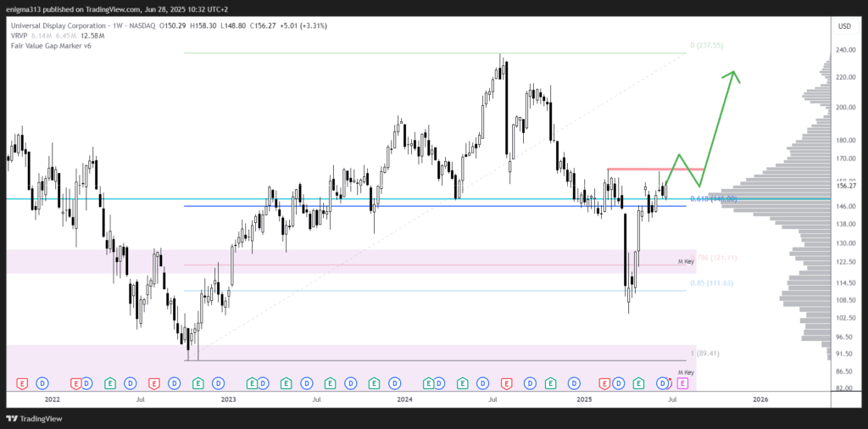Click the dividend marker with red dot

click(663, 382)
